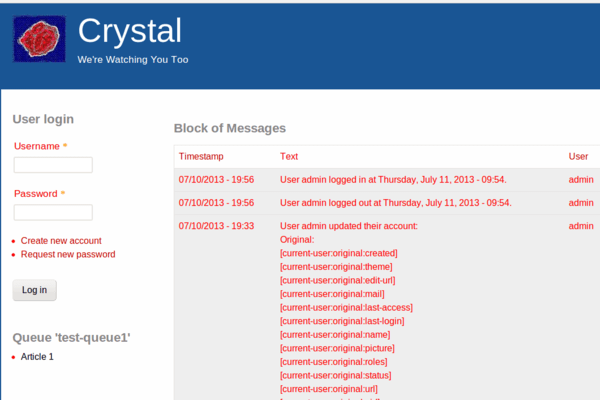
Task: Select the 'User admin logged in' message text
Action: pos(393,180)
